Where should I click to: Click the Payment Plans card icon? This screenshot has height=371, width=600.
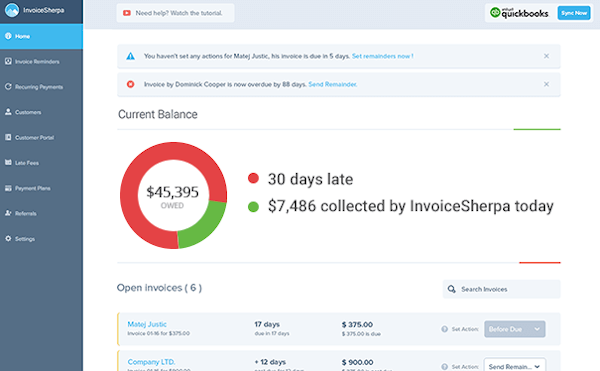[x=8, y=188]
